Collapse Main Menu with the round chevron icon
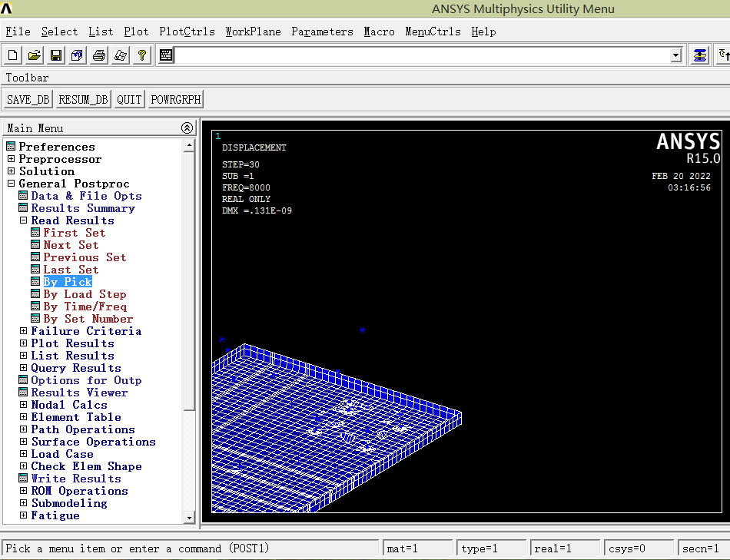Image resolution: width=730 pixels, height=560 pixels. (187, 128)
